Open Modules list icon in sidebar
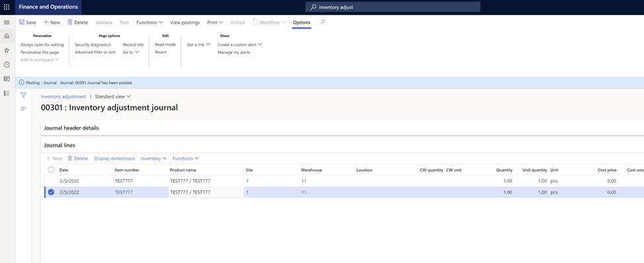644x263 pixels. click(x=7, y=93)
